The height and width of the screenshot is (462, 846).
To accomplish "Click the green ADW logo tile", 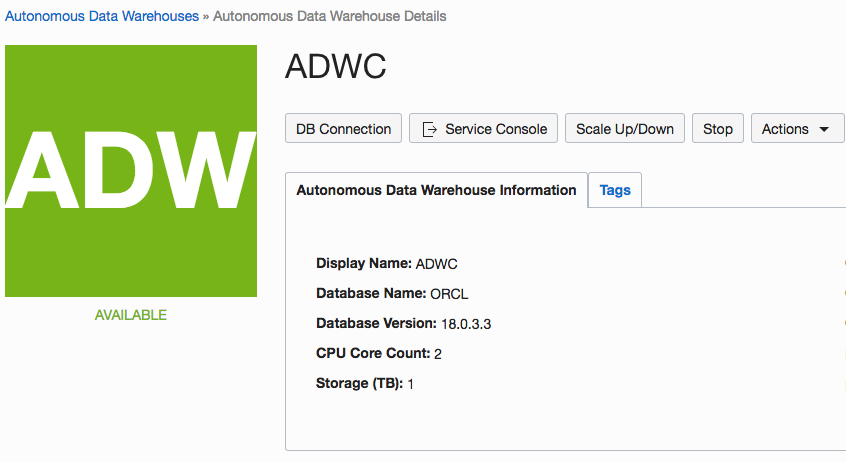I will [x=131, y=171].
